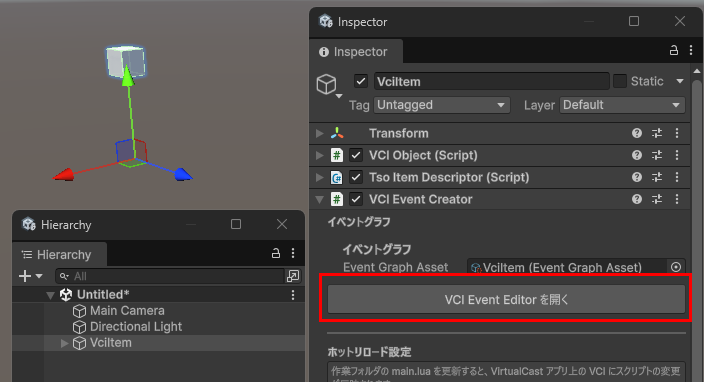Click the Hierarchy create plus button

pyautogui.click(x=25, y=276)
